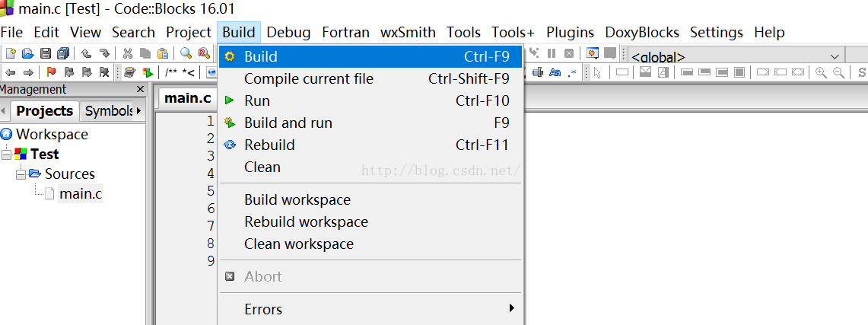Open the Errors submenu arrow

(512, 307)
